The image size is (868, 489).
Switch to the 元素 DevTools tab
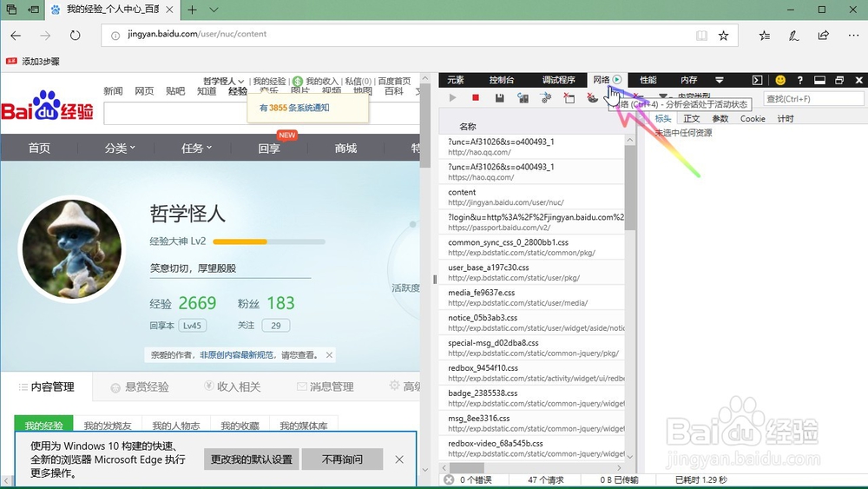point(456,80)
